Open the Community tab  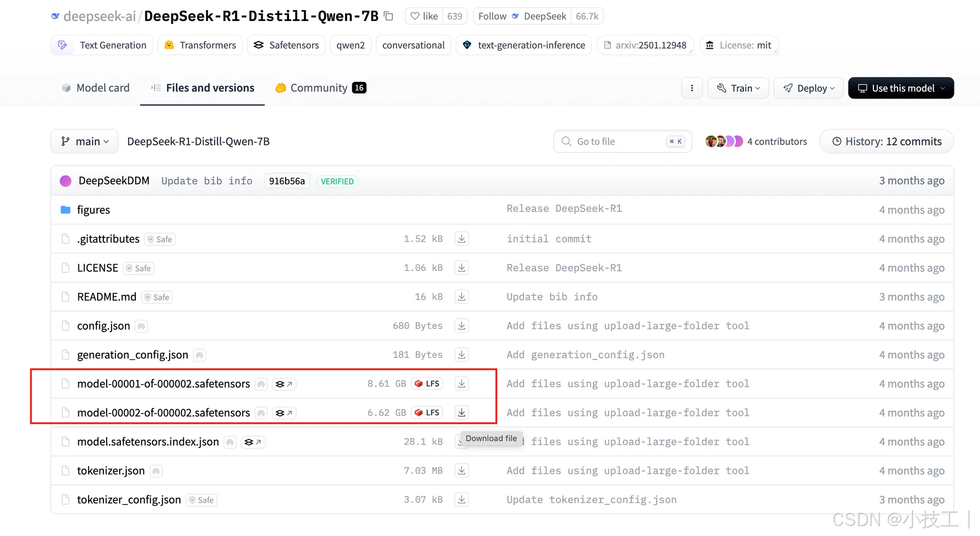[321, 88]
